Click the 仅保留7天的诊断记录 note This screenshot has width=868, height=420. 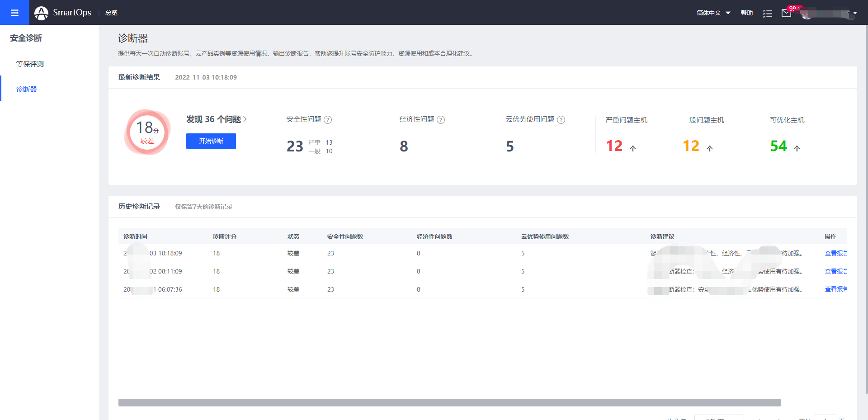pos(203,207)
